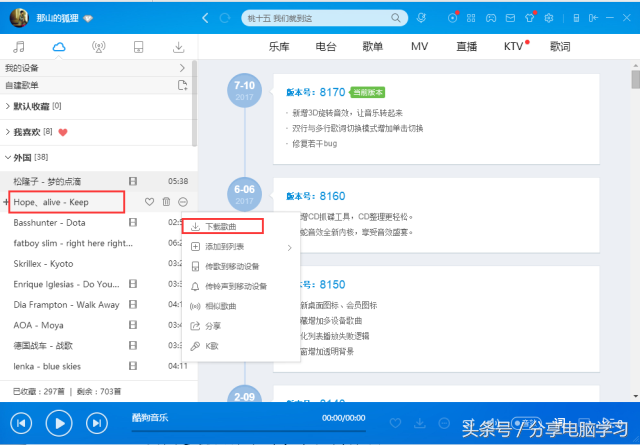The height and width of the screenshot is (445, 640).
Task: Click the playback progress bar
Action: [x=249, y=430]
